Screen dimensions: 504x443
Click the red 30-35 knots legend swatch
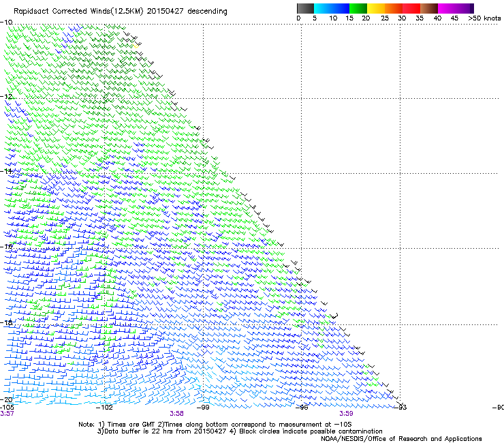coord(411,8)
